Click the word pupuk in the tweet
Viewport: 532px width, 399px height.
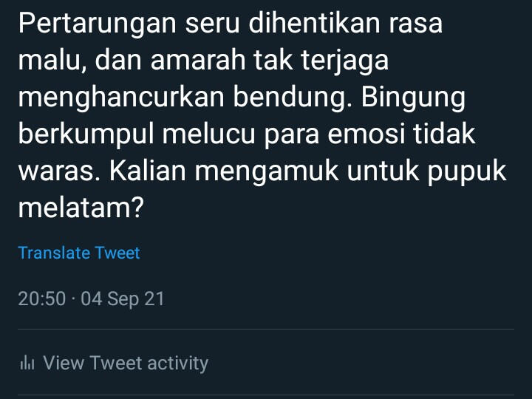click(x=466, y=172)
